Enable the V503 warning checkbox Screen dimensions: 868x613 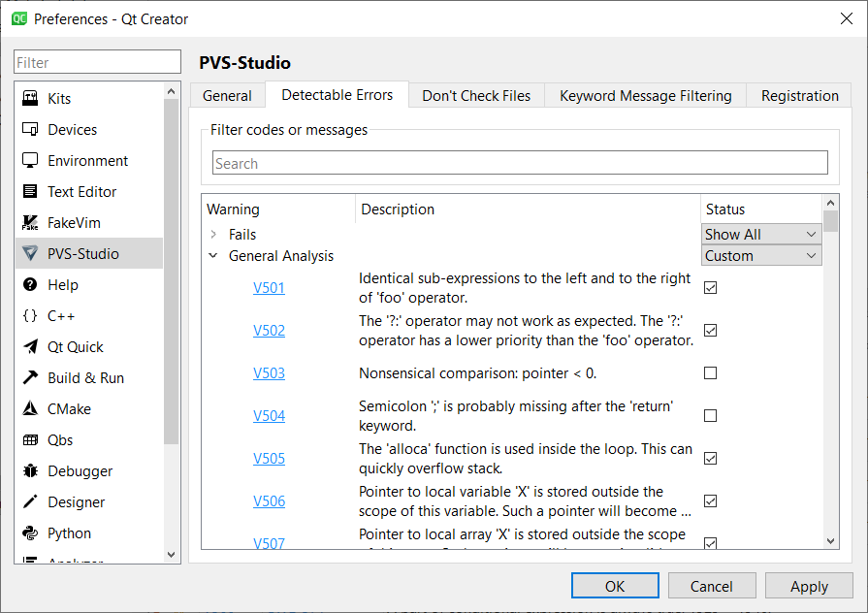click(712, 372)
